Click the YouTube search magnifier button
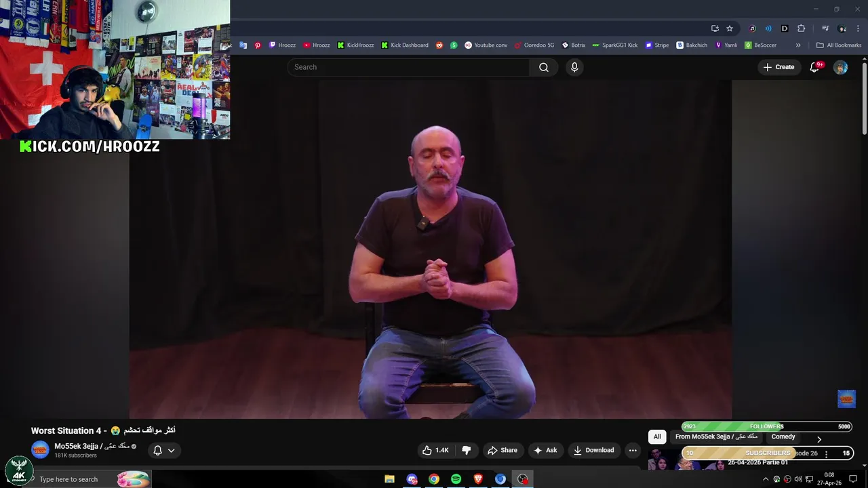Viewport: 868px width, 488px height. click(544, 67)
